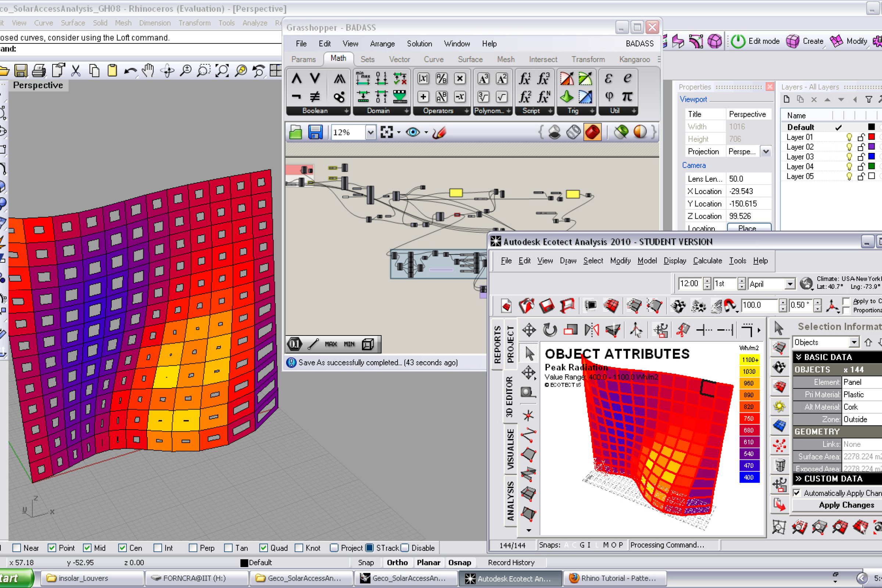Toggle the Cen osnap checkbox
The image size is (882, 588).
pyautogui.click(x=122, y=548)
